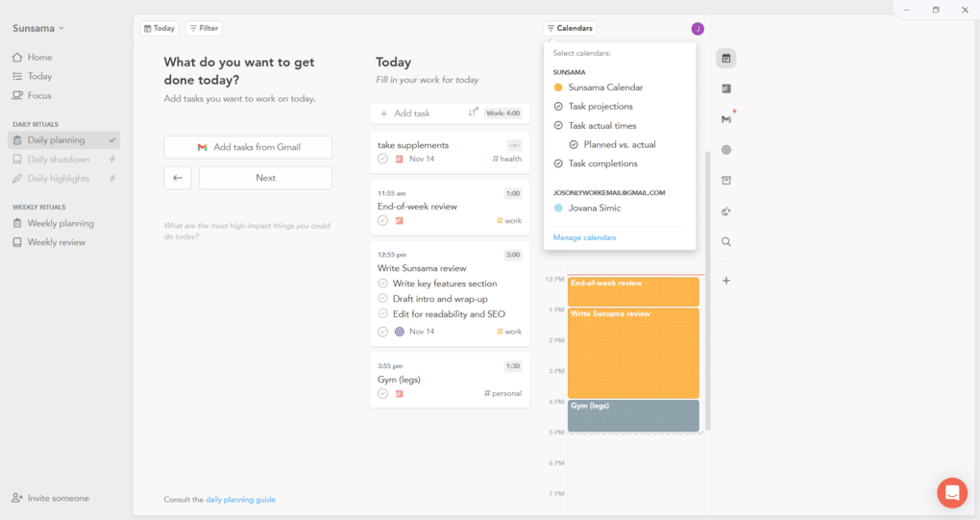980x520 pixels.
Task: Click the #health channel tag
Action: click(507, 159)
